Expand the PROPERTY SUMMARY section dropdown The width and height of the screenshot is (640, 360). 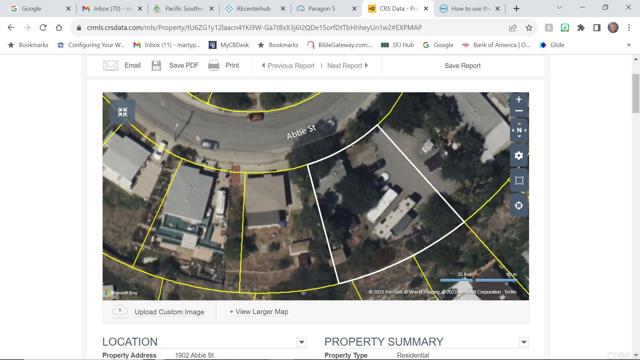tap(524, 342)
